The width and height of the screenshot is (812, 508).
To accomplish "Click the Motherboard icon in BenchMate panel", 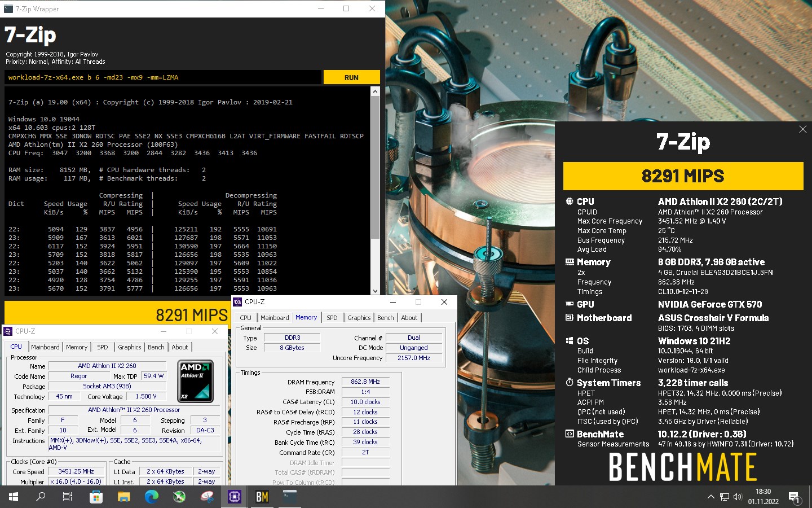I will click(x=570, y=318).
